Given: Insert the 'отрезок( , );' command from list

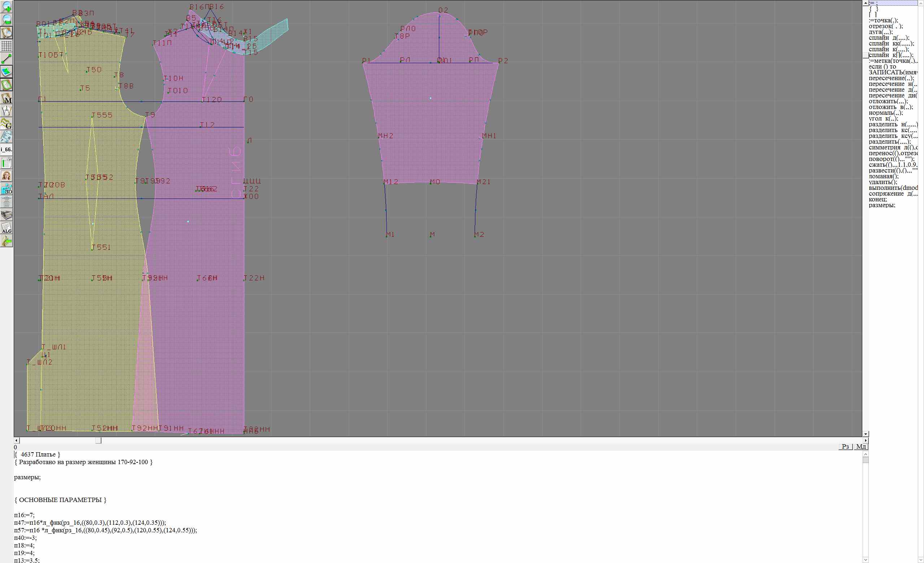Looking at the screenshot, I should pyautogui.click(x=885, y=26).
